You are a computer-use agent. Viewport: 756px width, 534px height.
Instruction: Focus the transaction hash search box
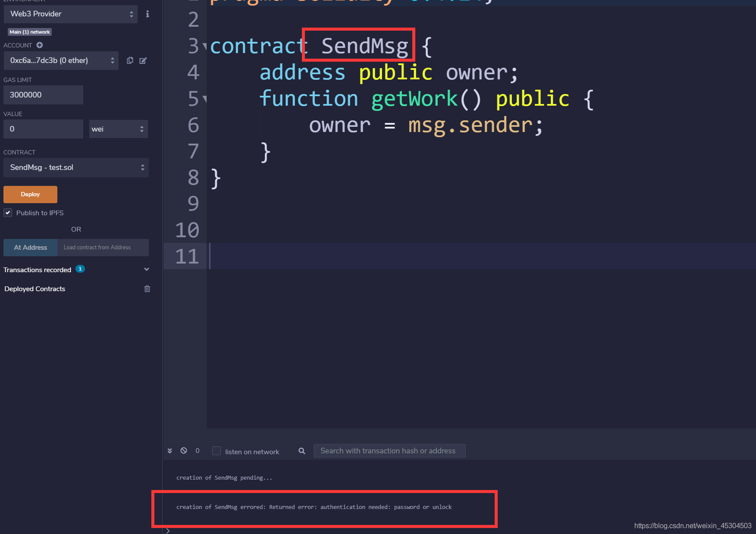(389, 451)
